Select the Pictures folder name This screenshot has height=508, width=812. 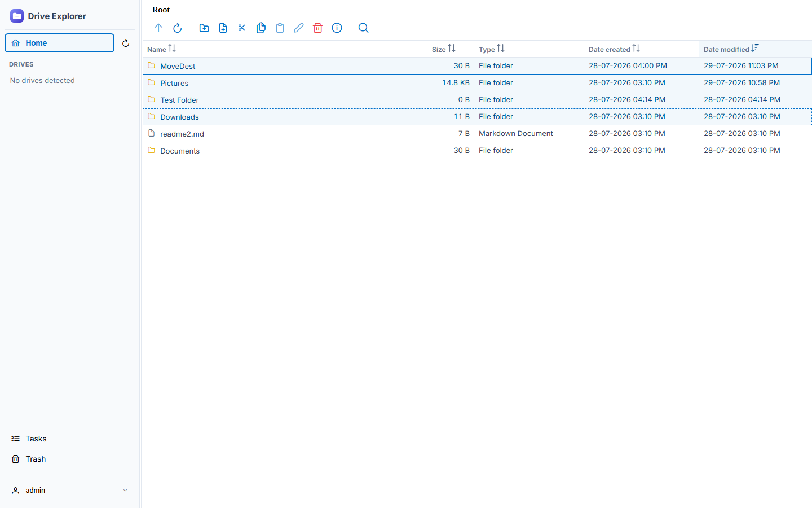[174, 83]
